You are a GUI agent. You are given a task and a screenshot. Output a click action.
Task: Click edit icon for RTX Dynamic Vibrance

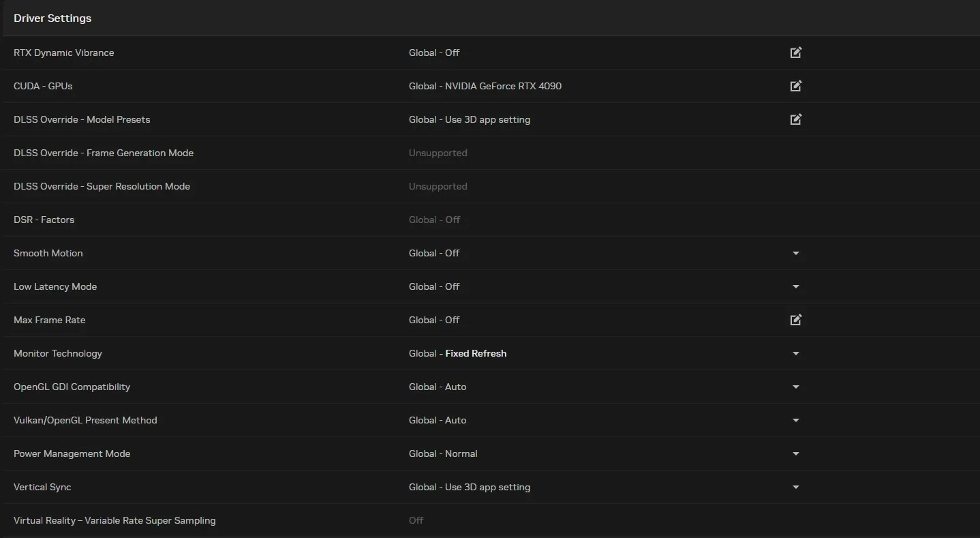[x=795, y=53]
